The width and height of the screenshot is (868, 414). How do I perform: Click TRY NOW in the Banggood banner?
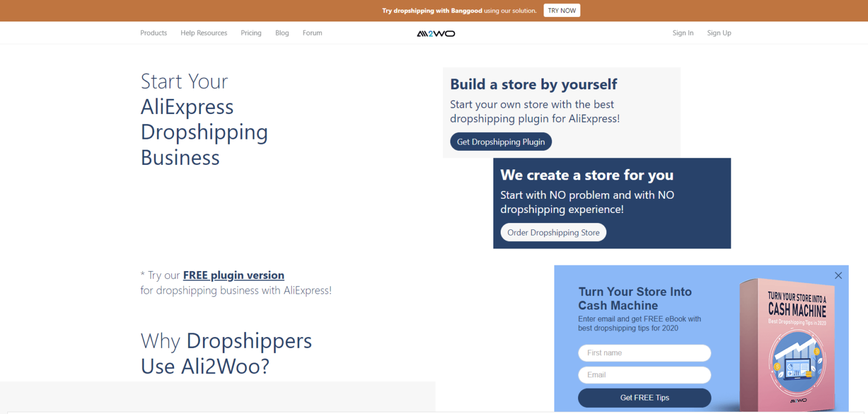(562, 10)
